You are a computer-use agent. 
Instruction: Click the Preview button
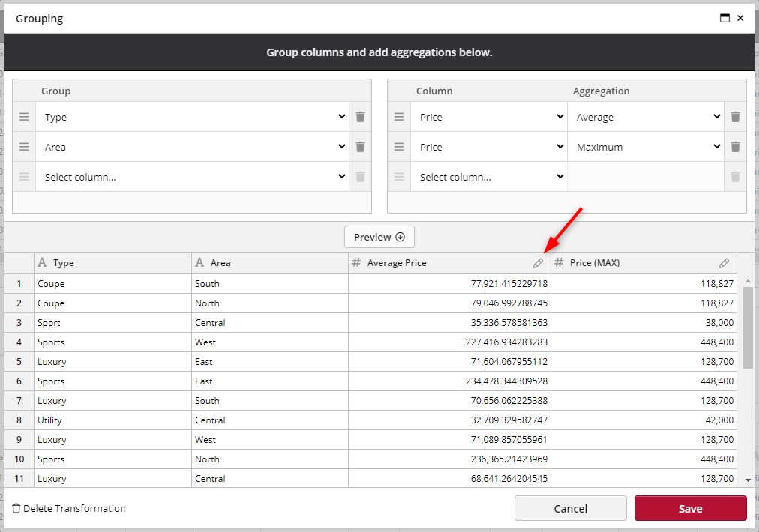(x=379, y=237)
